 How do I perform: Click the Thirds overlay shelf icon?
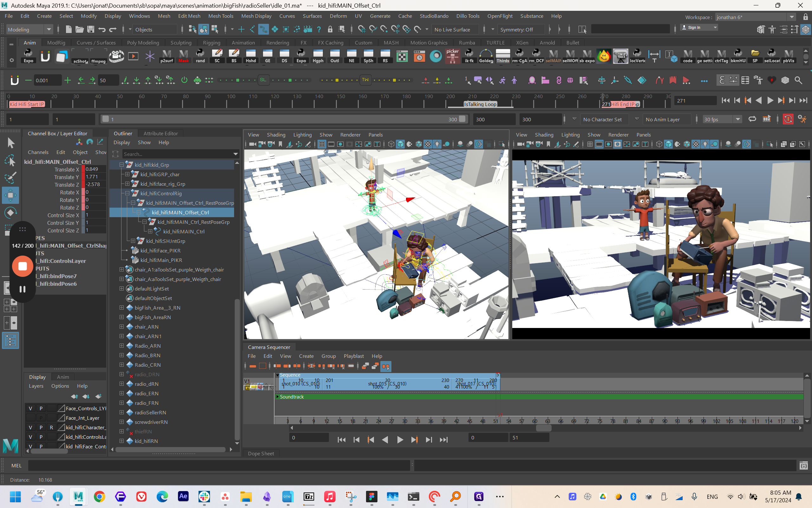click(x=503, y=56)
